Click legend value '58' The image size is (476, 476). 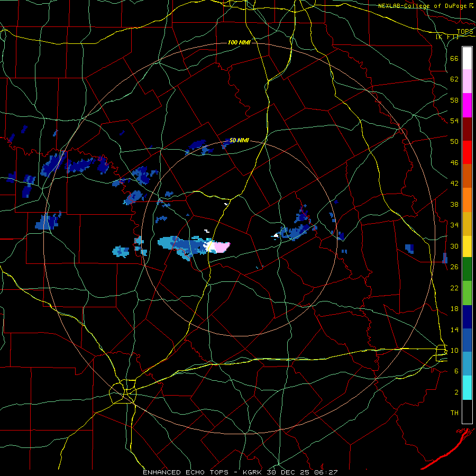point(454,100)
